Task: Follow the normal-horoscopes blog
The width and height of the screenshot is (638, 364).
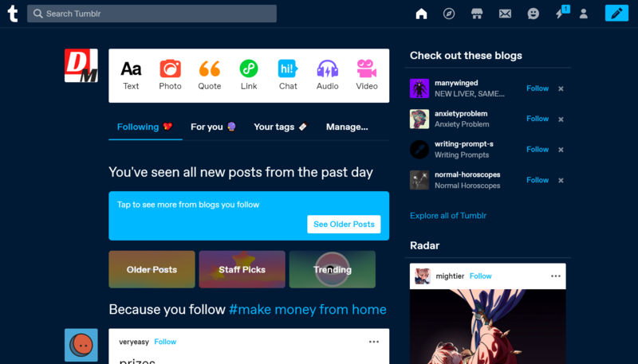Action: 537,180
